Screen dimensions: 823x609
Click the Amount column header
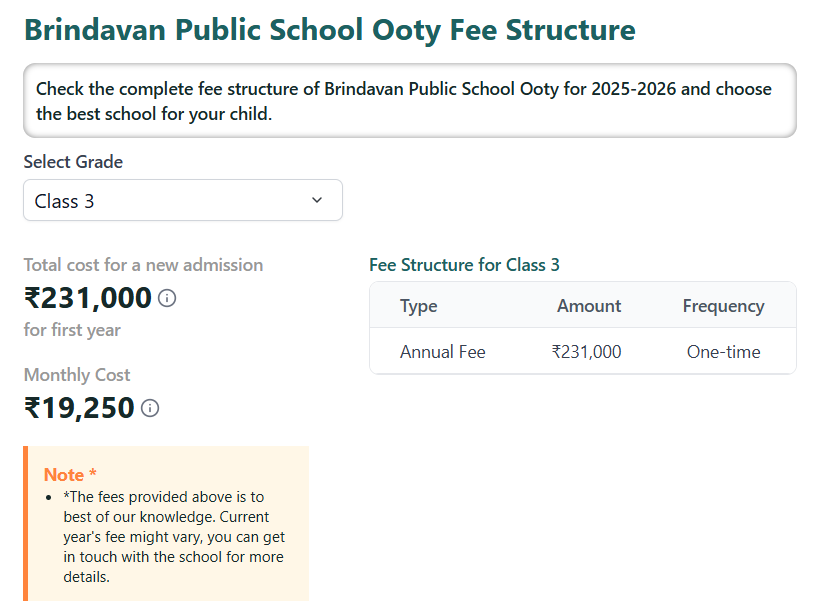(589, 305)
